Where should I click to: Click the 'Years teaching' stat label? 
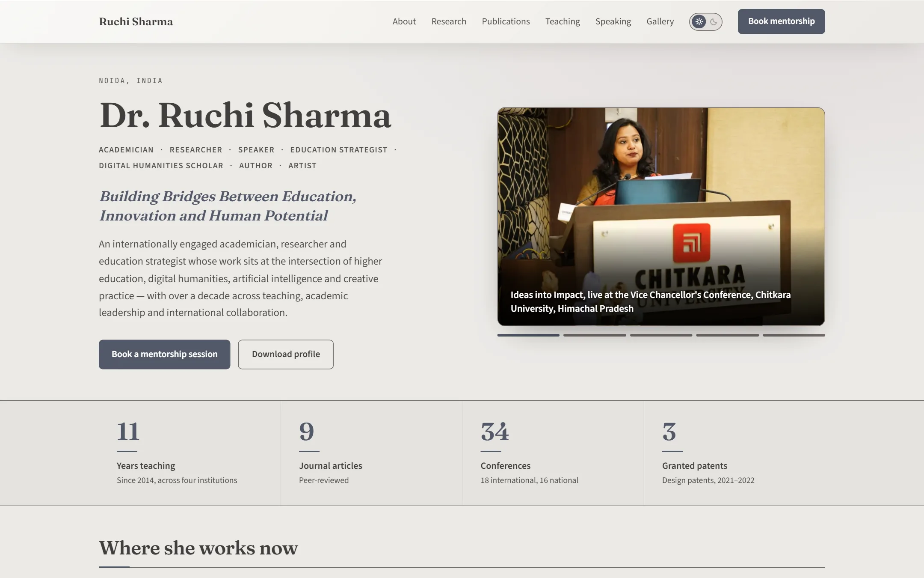click(146, 466)
